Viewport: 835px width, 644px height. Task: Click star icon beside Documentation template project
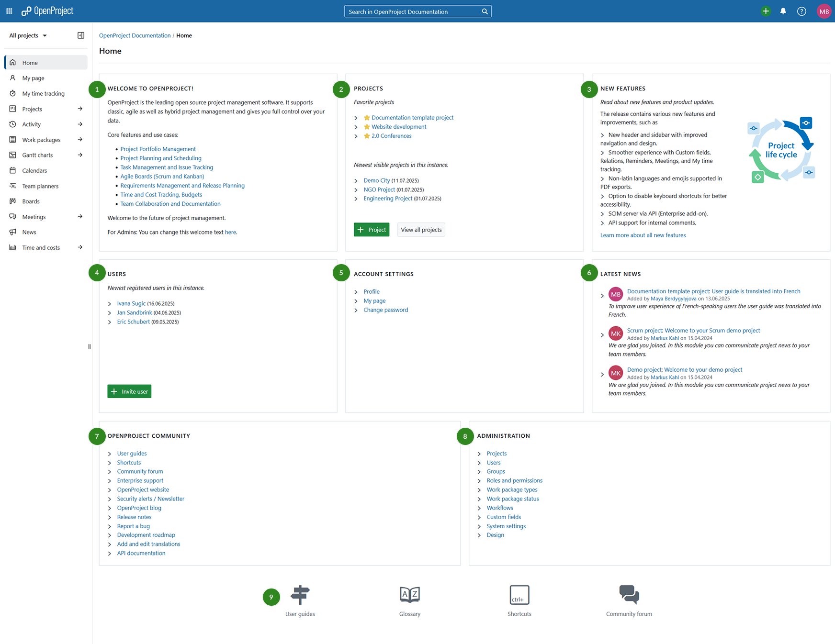click(x=367, y=118)
